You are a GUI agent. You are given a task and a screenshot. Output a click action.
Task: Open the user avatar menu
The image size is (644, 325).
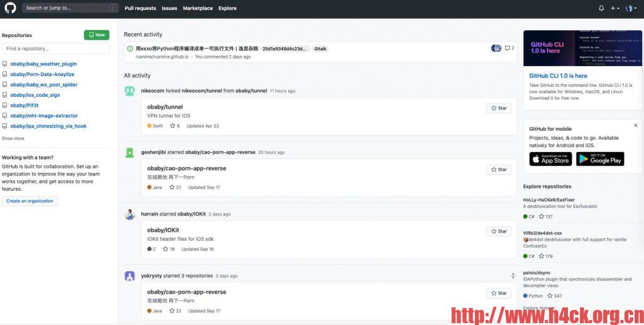coord(630,8)
